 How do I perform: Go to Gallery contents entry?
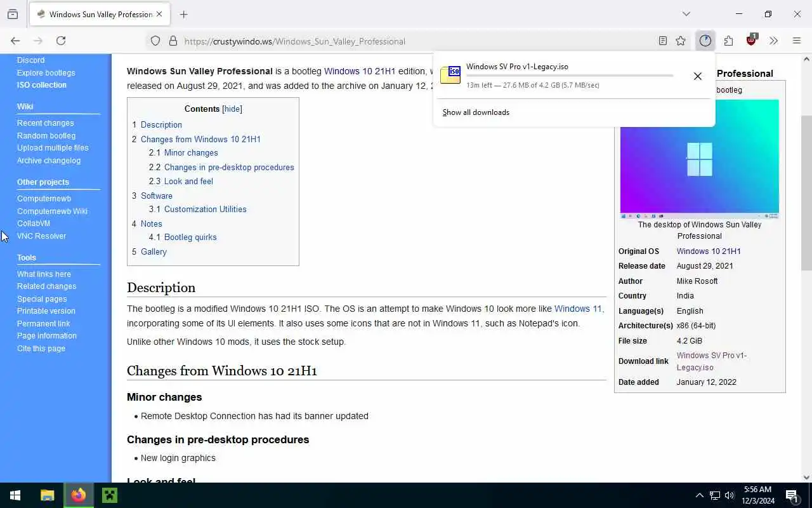(x=154, y=251)
